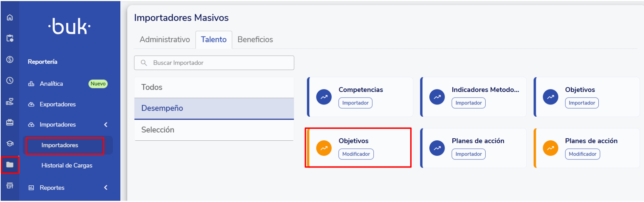644x202 pixels.
Task: Click the storefront icon in the sidebar
Action: 10,185
